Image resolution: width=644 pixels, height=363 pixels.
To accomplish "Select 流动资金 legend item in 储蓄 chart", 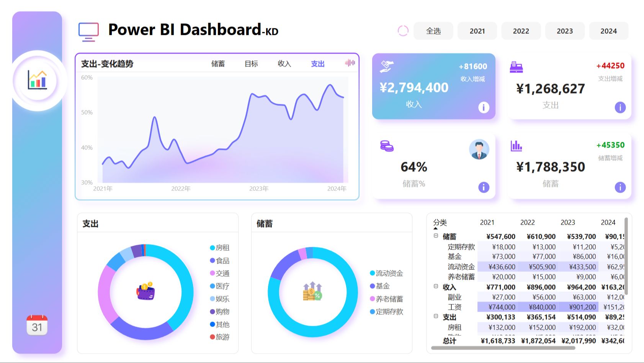I will [386, 273].
